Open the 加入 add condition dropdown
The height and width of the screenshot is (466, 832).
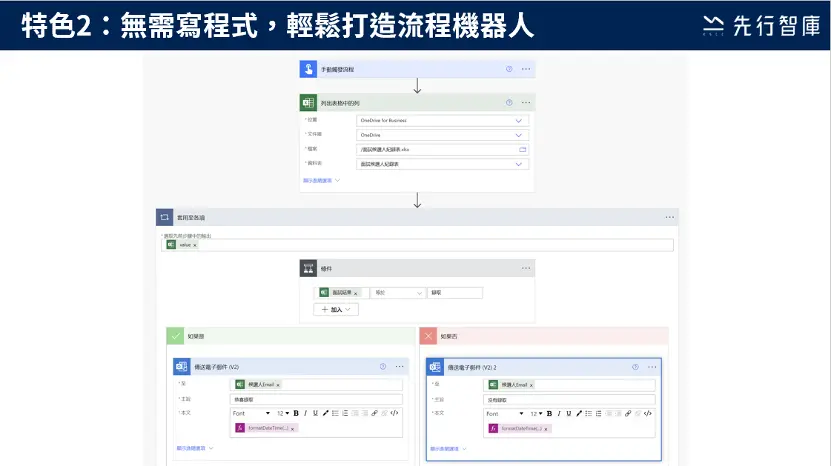(336, 309)
